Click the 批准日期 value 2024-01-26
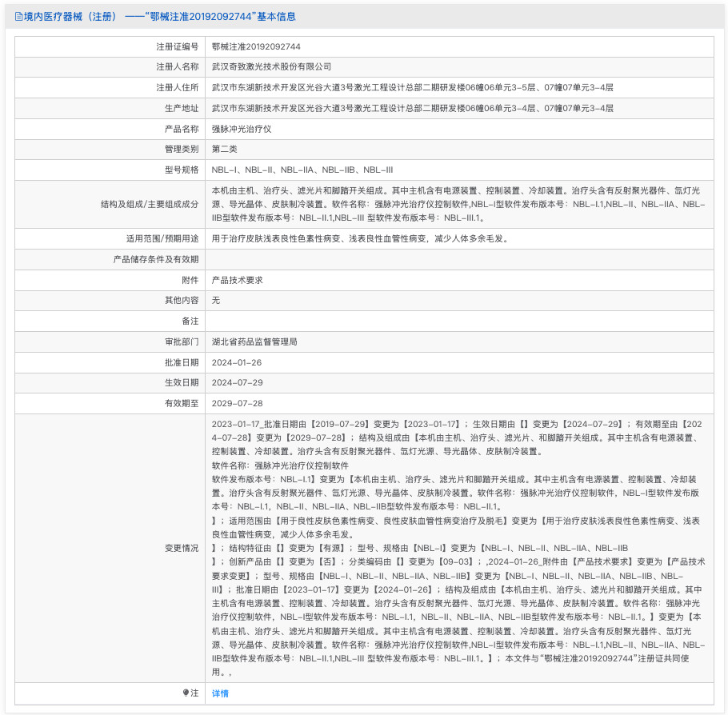Image resolution: width=728 pixels, height=715 pixels. click(234, 361)
